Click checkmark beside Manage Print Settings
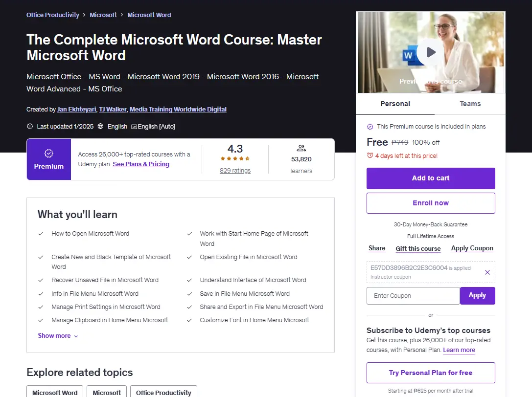 click(x=41, y=307)
